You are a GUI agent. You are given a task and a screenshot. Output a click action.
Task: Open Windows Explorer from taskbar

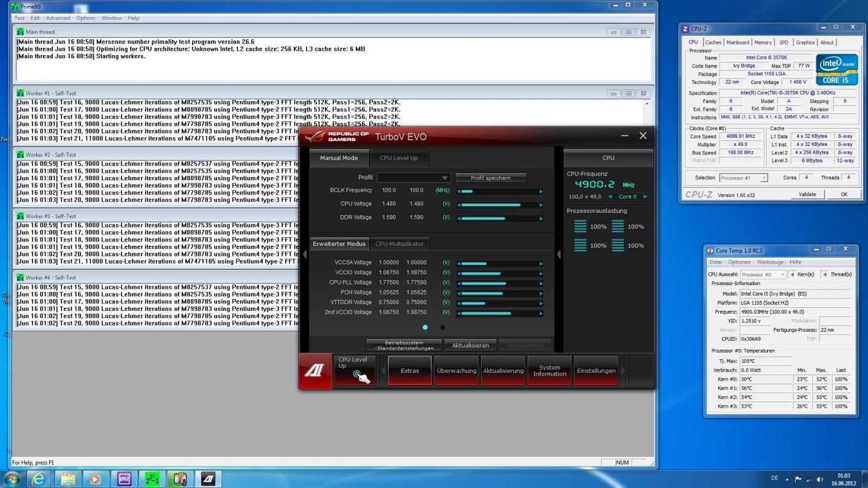[x=67, y=479]
